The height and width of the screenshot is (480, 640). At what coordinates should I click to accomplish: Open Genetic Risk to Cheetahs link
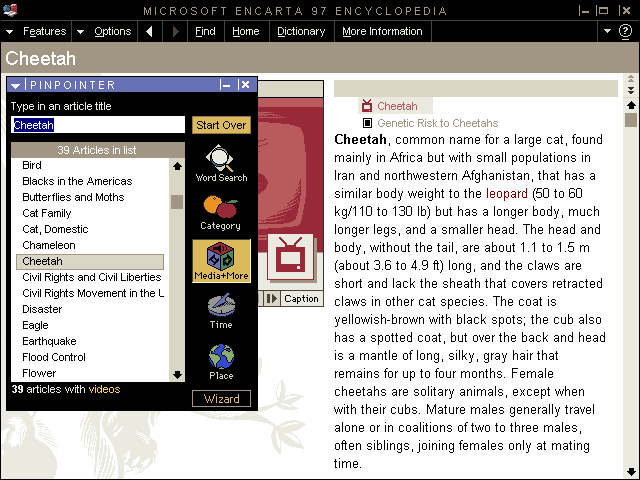click(438, 123)
